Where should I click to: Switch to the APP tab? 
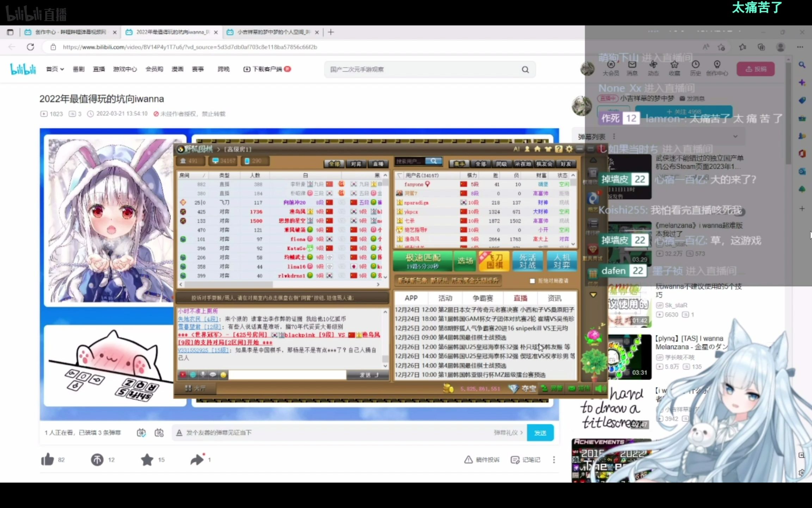pos(411,298)
